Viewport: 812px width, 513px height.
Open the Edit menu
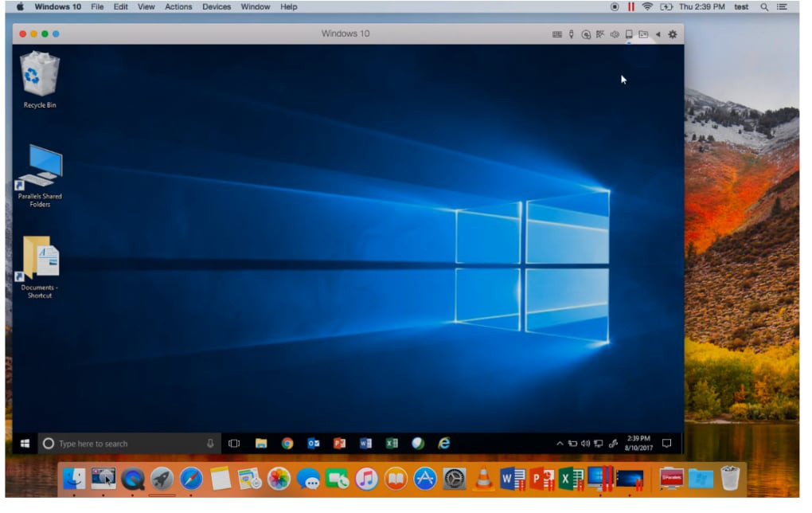pos(121,6)
